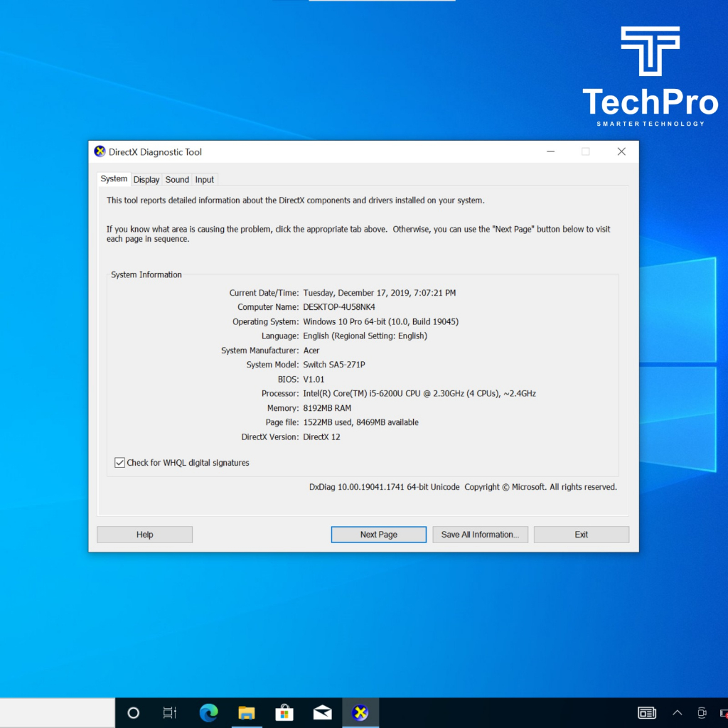Switch to the Display tab

click(146, 180)
